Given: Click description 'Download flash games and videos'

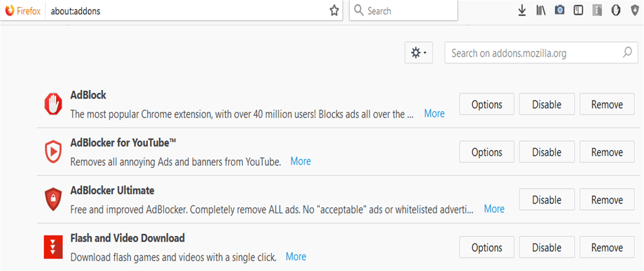Looking at the screenshot, I should 173,257.
